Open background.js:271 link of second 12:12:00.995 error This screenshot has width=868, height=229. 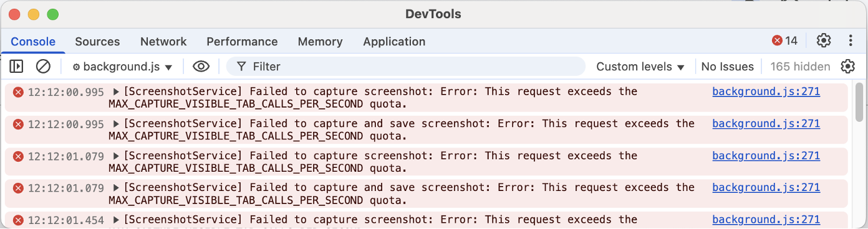tap(766, 123)
